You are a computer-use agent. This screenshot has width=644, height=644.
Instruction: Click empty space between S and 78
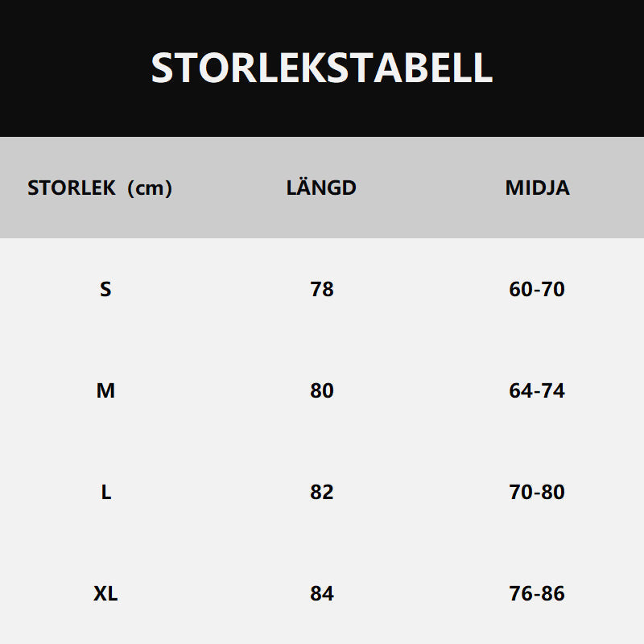[213, 289]
